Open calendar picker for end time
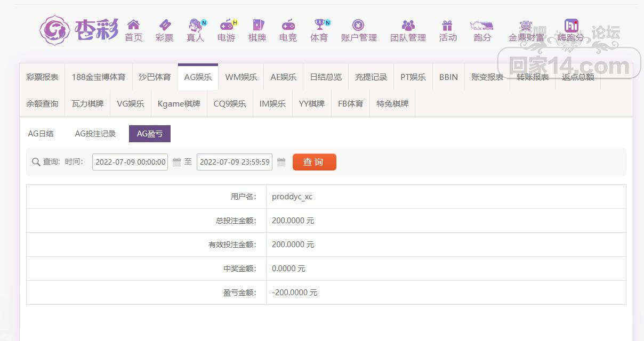This screenshot has width=644, height=341. (x=281, y=162)
